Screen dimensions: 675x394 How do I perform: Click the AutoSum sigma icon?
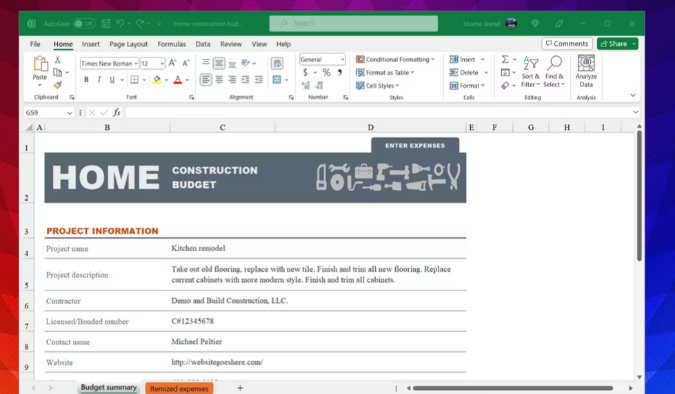505,59
